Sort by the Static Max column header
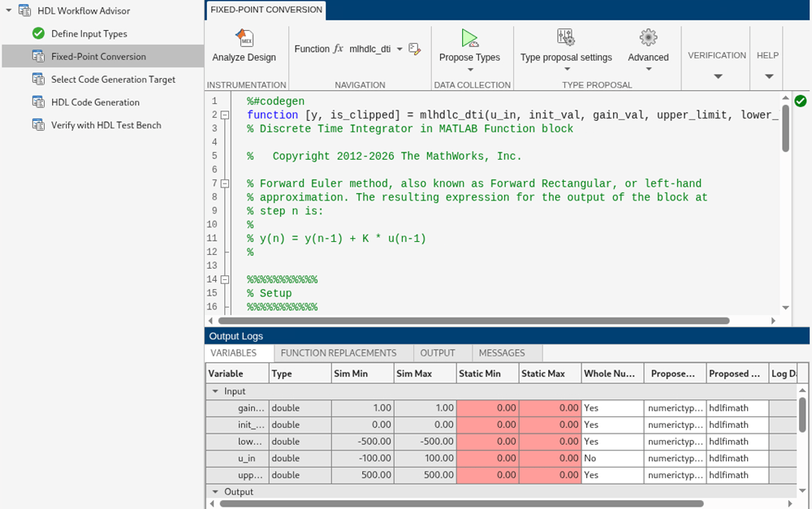The image size is (812, 509). 550,373
